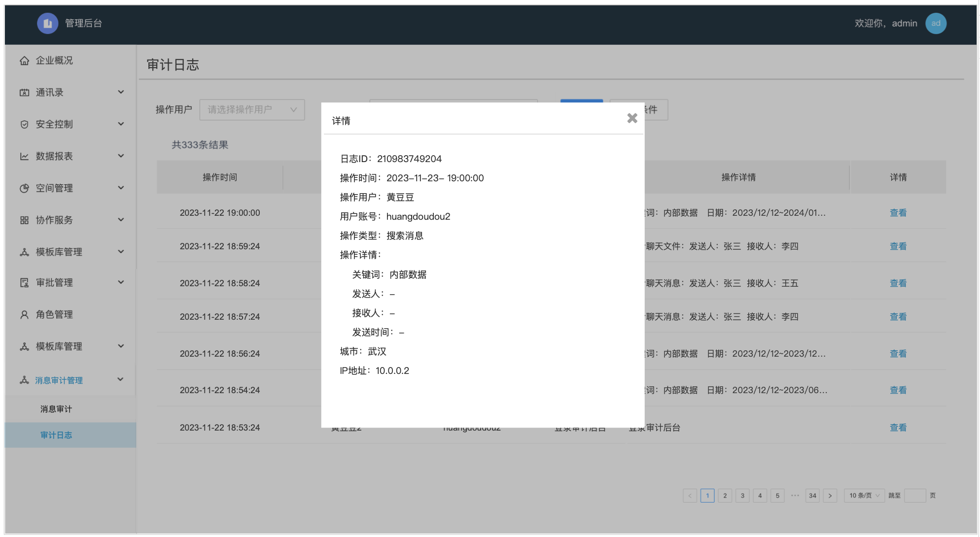Click 查看 for the 18:59:24 row
Viewport: 980px width, 537px height.
pos(898,246)
